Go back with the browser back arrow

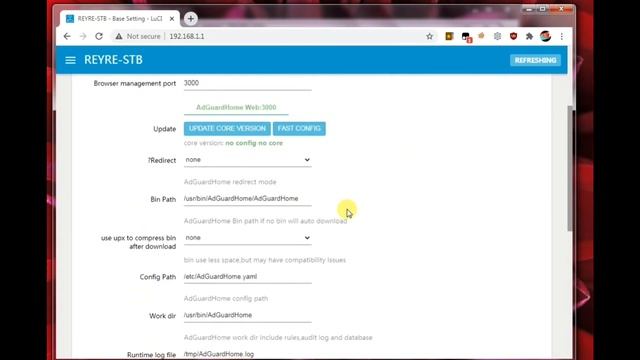(x=67, y=36)
